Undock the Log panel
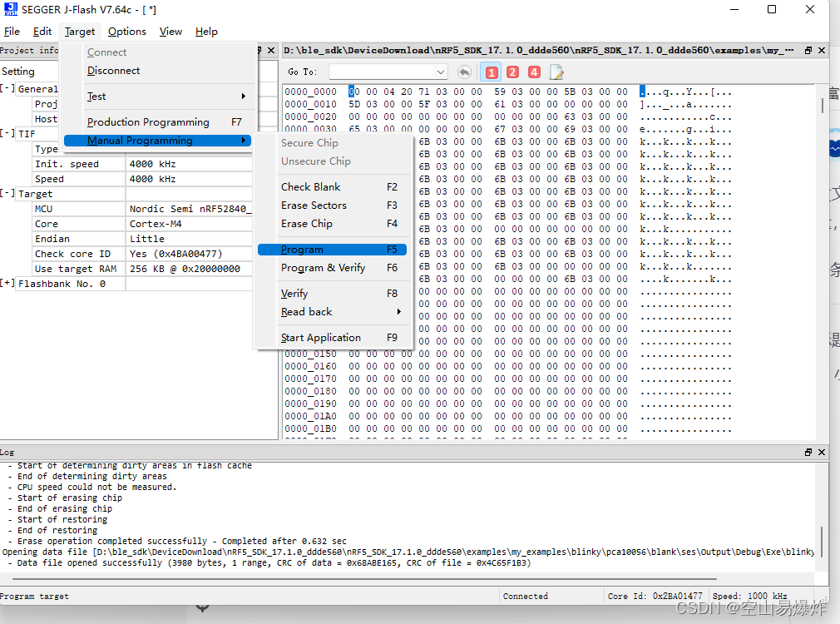This screenshot has width=840, height=624. (808, 453)
